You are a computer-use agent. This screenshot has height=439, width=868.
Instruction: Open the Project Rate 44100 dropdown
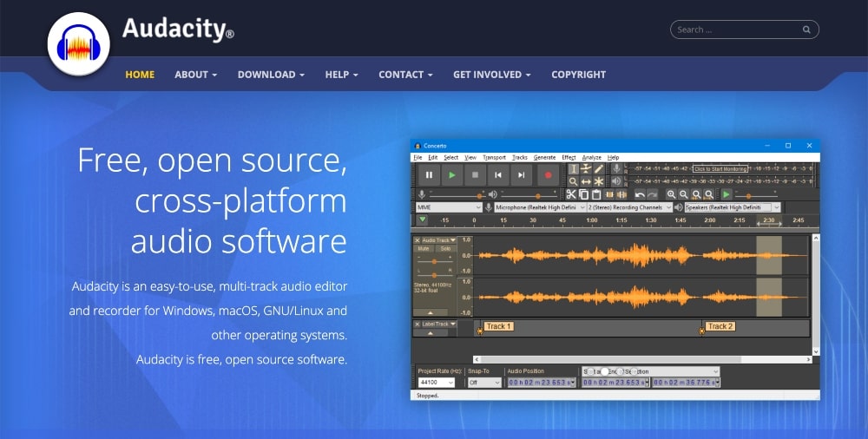(437, 383)
